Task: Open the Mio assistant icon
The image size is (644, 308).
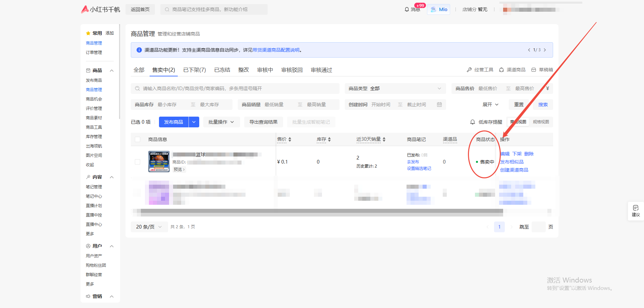Action: pos(434,9)
